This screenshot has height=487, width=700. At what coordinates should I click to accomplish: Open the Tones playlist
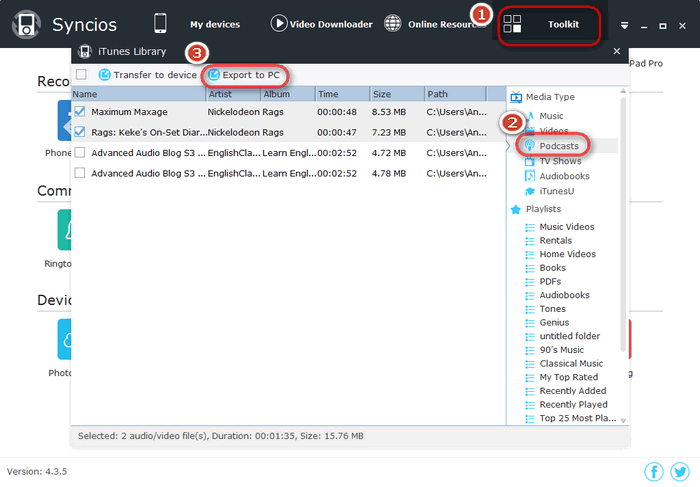[552, 309]
